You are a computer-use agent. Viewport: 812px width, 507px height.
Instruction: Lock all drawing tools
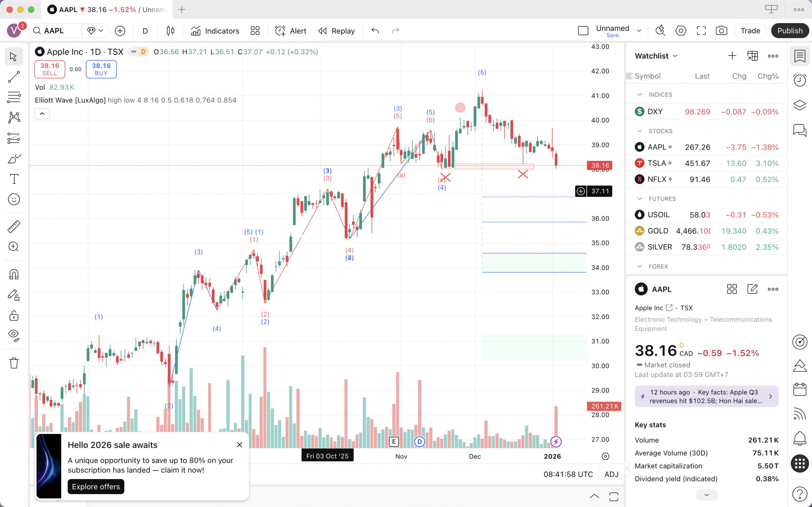14,316
